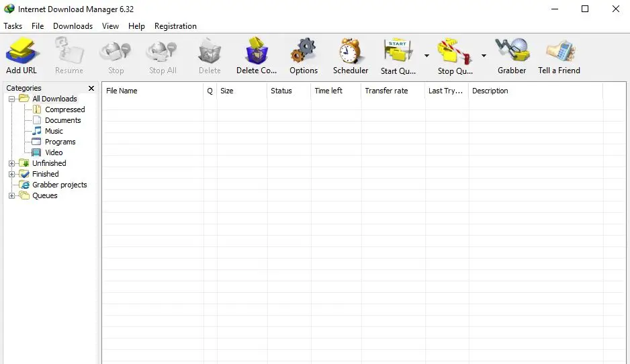Click the Last Try column header
Viewport: 630px width, 364px height.
click(447, 91)
